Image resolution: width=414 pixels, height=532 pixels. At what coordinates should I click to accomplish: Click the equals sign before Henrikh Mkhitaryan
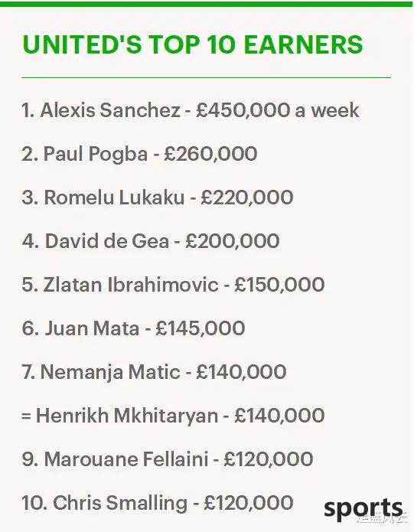(26, 416)
